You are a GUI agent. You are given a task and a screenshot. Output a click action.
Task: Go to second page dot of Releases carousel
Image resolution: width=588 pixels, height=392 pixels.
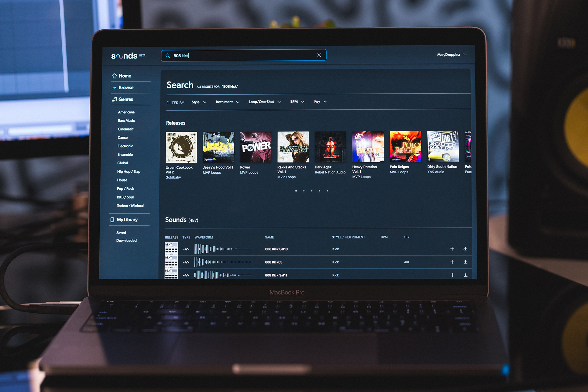tap(304, 191)
